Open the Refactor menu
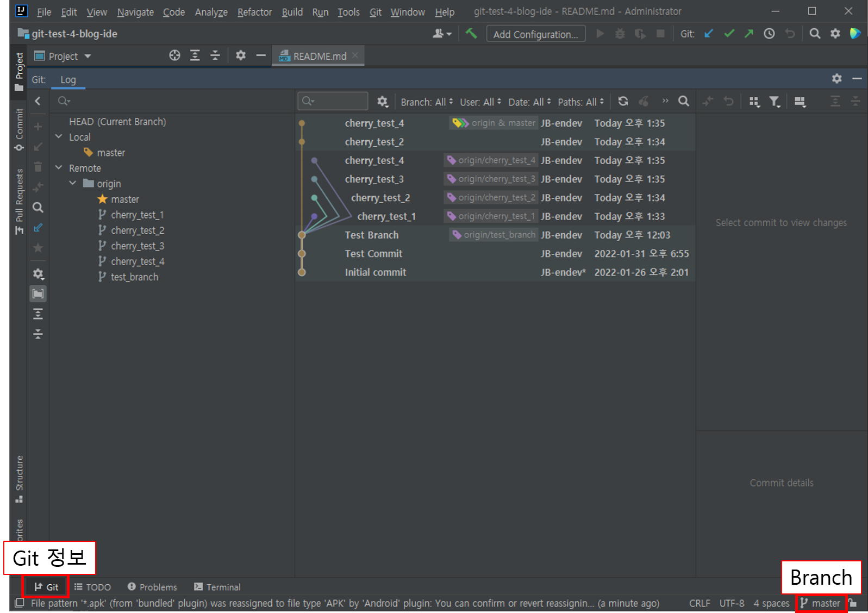The image size is (868, 613). [x=254, y=12]
